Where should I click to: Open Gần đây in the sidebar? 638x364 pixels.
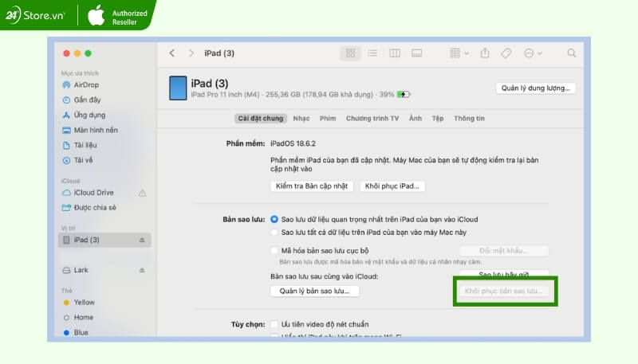point(87,100)
